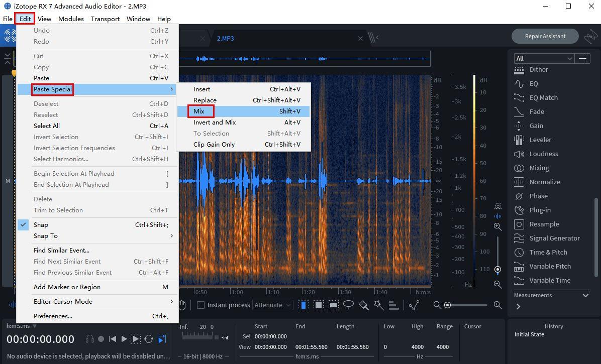This screenshot has width=601, height=364.
Task: Toggle loop playback
Action: click(x=149, y=339)
